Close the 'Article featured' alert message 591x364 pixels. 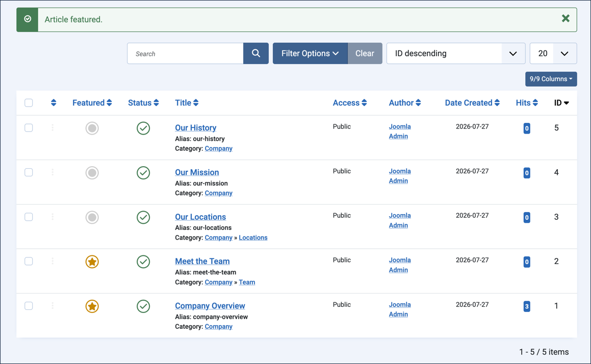pos(566,18)
